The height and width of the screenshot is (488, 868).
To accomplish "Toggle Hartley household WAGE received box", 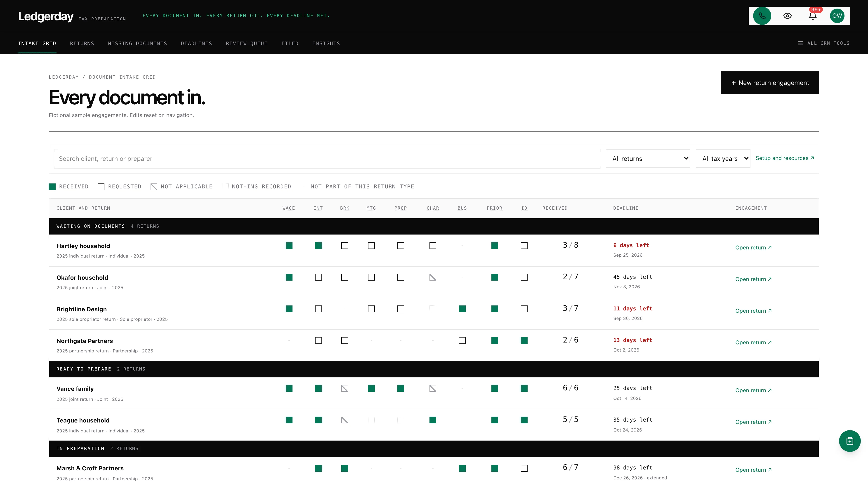I will tap(289, 246).
